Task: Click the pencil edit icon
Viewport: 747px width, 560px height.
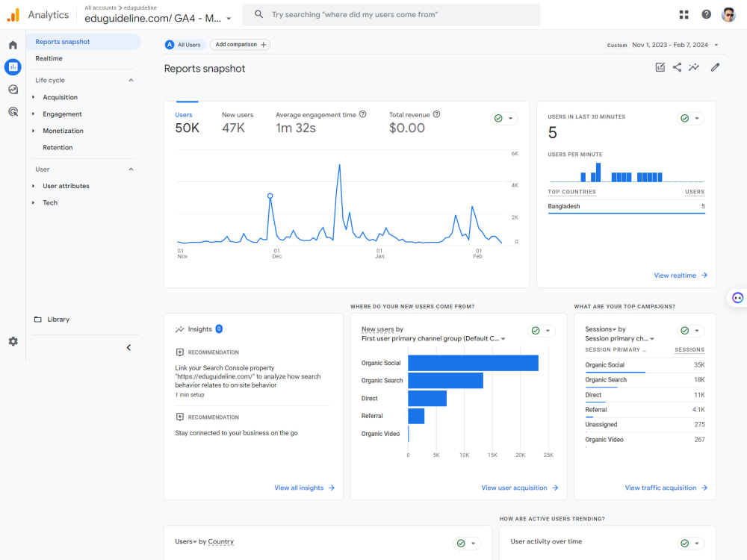Action: [715, 67]
